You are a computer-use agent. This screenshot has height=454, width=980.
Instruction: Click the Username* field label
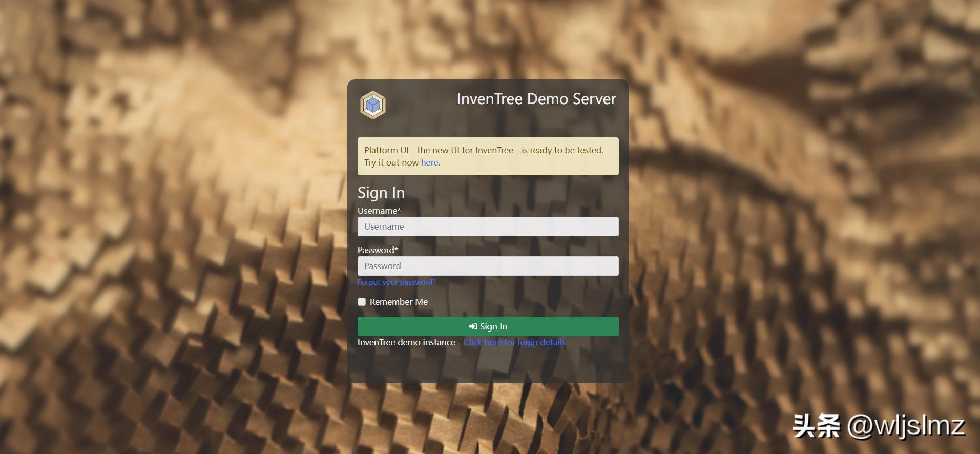pos(379,211)
